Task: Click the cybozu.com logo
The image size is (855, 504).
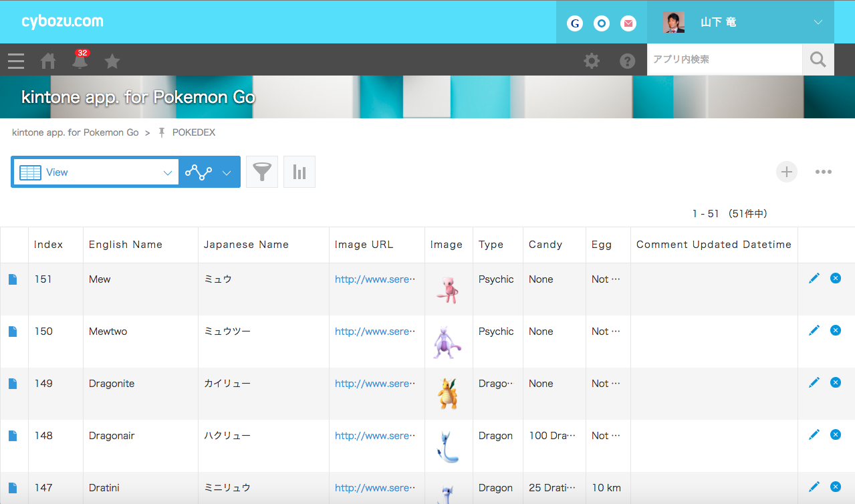Action: coord(62,21)
